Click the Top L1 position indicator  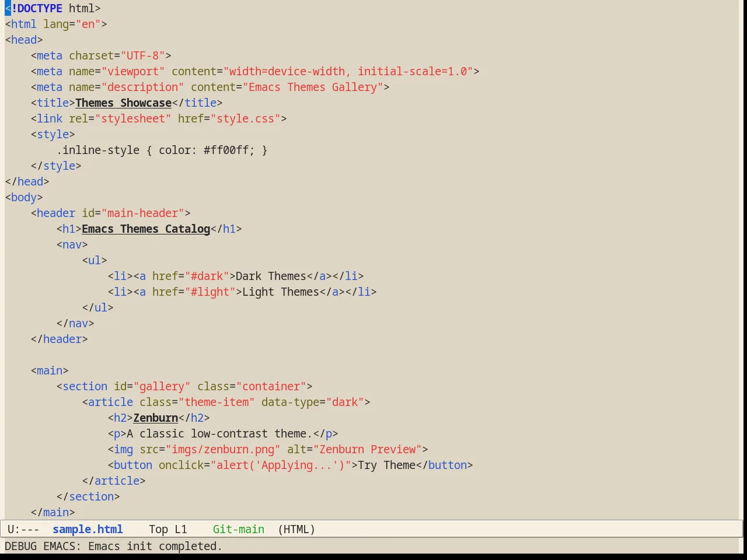pos(168,529)
